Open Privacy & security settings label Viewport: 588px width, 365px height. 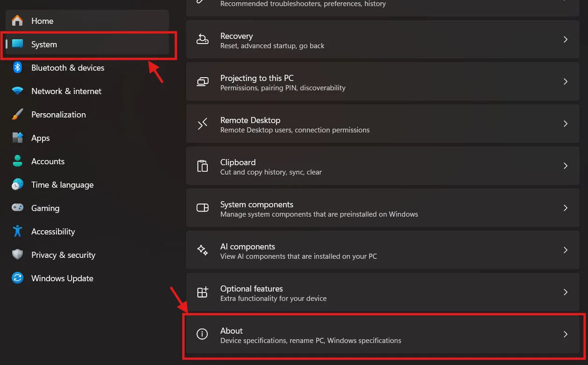coord(63,255)
